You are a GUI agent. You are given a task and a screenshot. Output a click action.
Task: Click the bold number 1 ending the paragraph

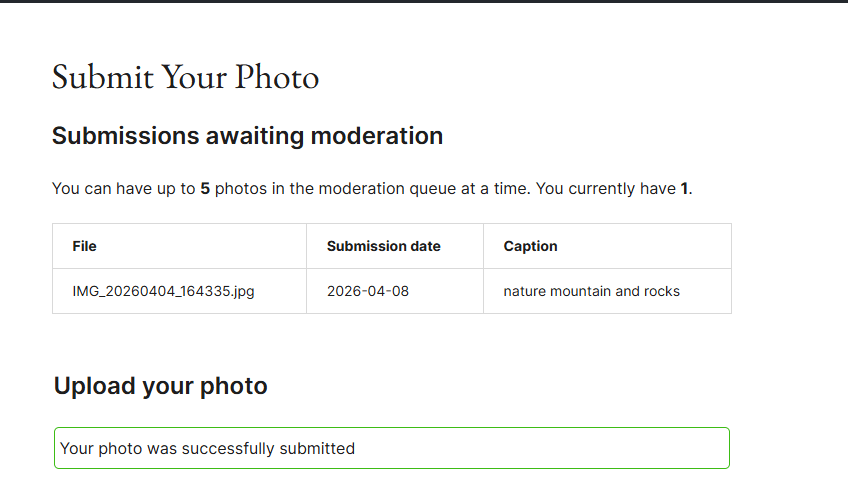[685, 189]
